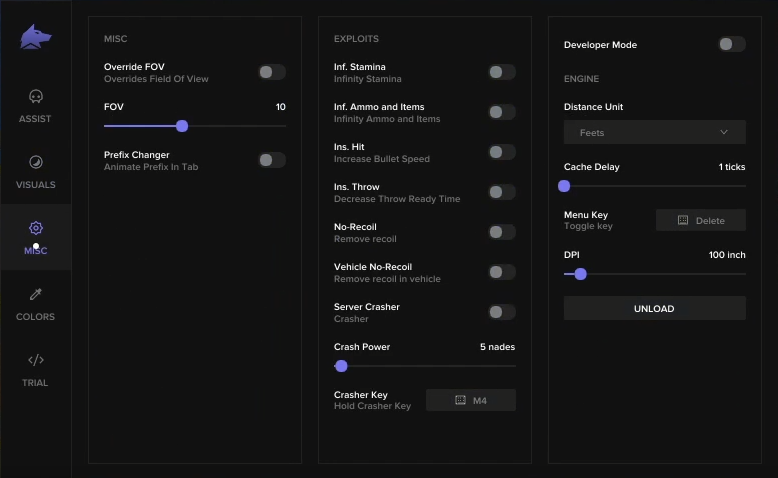Open the Colors eyedropper icon

[x=36, y=294]
